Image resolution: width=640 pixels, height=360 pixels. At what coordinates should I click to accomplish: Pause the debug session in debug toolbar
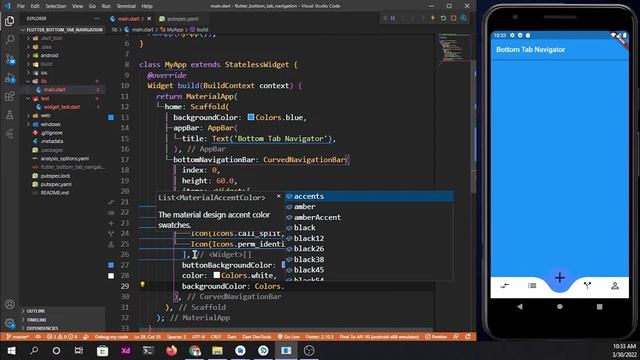393,18
